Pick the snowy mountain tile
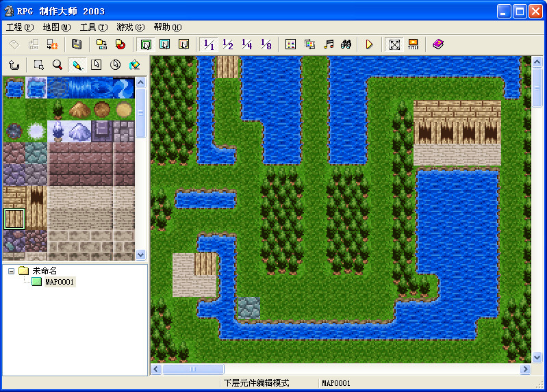The width and height of the screenshot is (547, 392). click(80, 132)
